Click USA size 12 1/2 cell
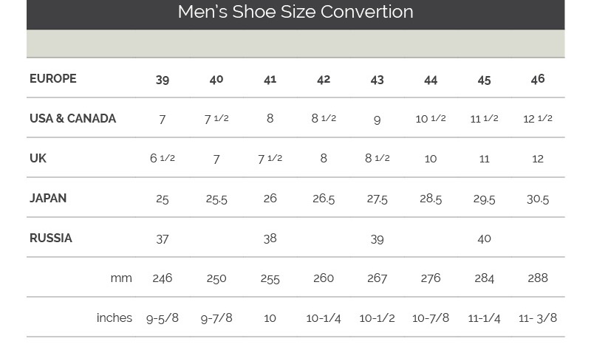The width and height of the screenshot is (591, 364). (x=538, y=119)
